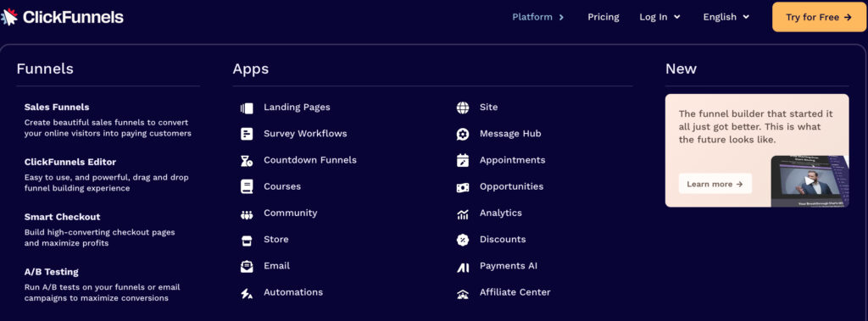The width and height of the screenshot is (868, 321).
Task: Go to the Payments AI label
Action: 509,266
